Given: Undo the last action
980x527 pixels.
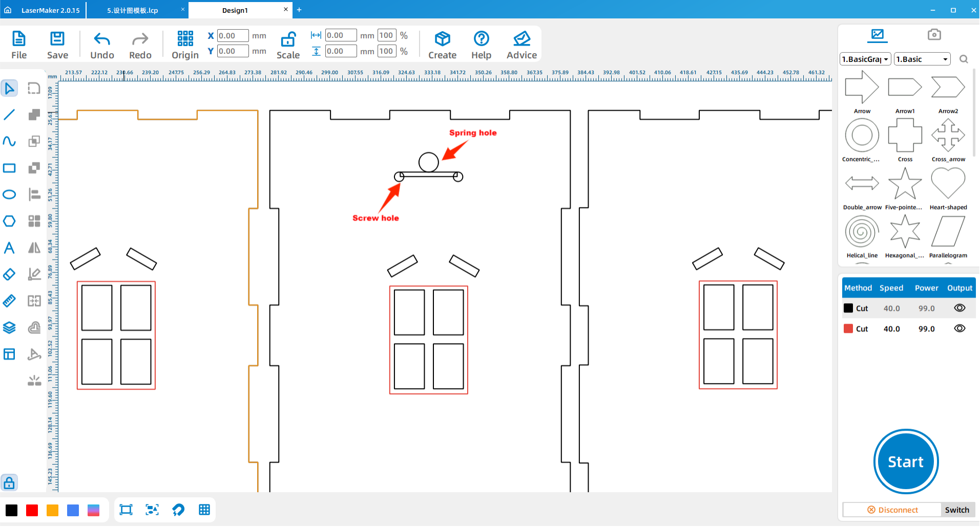Looking at the screenshot, I should [102, 45].
